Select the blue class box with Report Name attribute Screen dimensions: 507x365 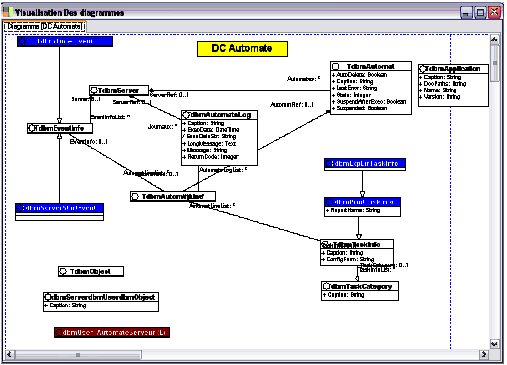362,207
